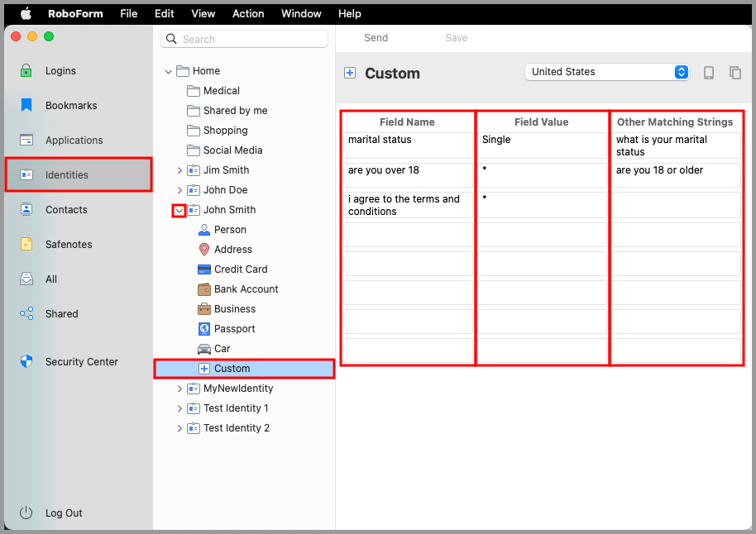Click the Log Out label

click(64, 513)
